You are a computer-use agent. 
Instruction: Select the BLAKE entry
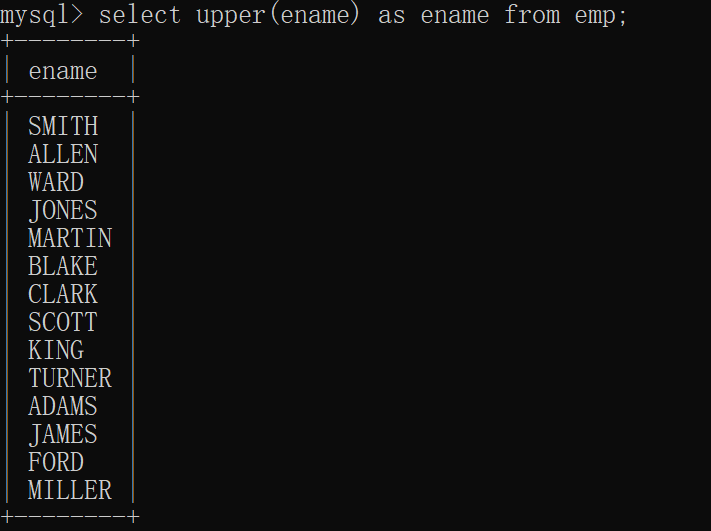click(63, 266)
